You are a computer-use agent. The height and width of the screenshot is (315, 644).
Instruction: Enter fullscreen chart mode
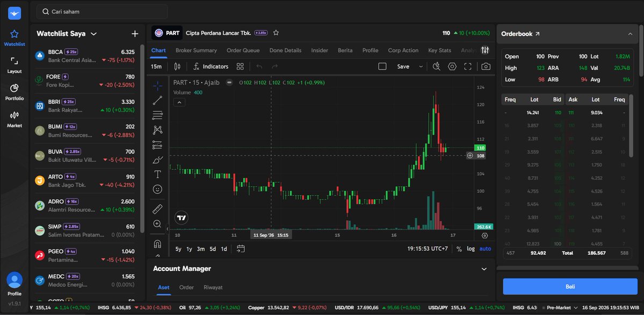pyautogui.click(x=467, y=66)
